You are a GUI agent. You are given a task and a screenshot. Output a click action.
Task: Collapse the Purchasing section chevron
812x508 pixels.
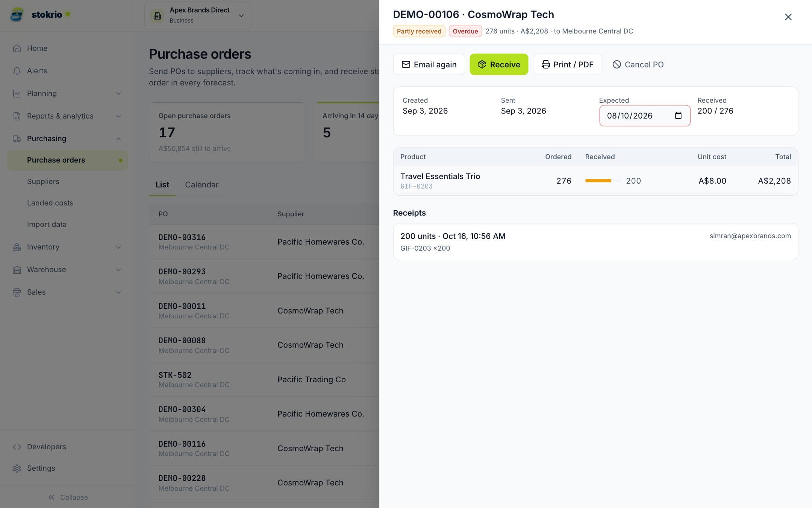pos(118,138)
